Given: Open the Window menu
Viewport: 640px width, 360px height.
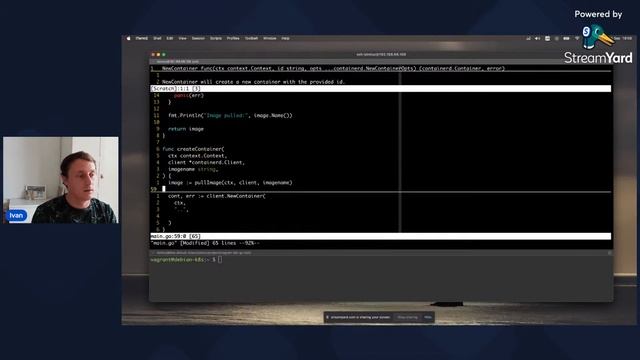Looking at the screenshot, I should [269, 38].
